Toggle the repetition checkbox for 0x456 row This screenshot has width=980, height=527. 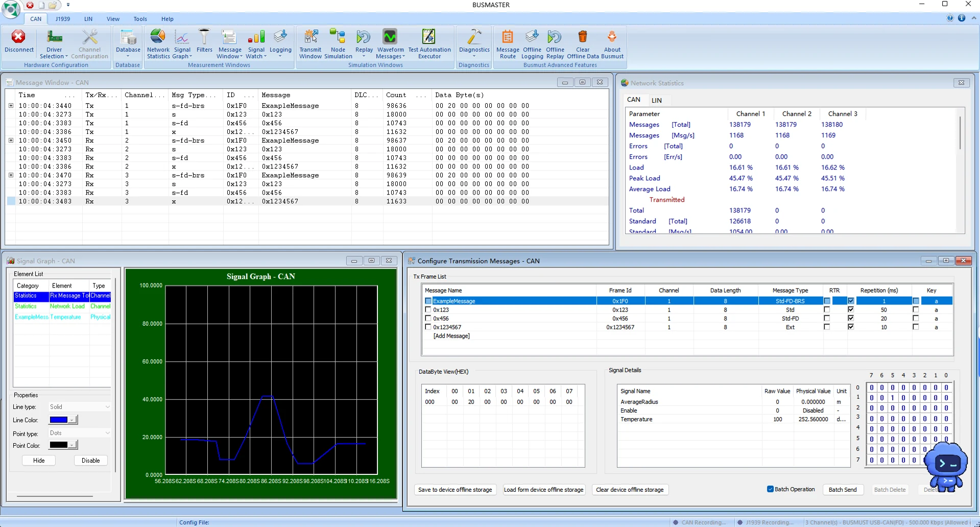[x=851, y=318]
